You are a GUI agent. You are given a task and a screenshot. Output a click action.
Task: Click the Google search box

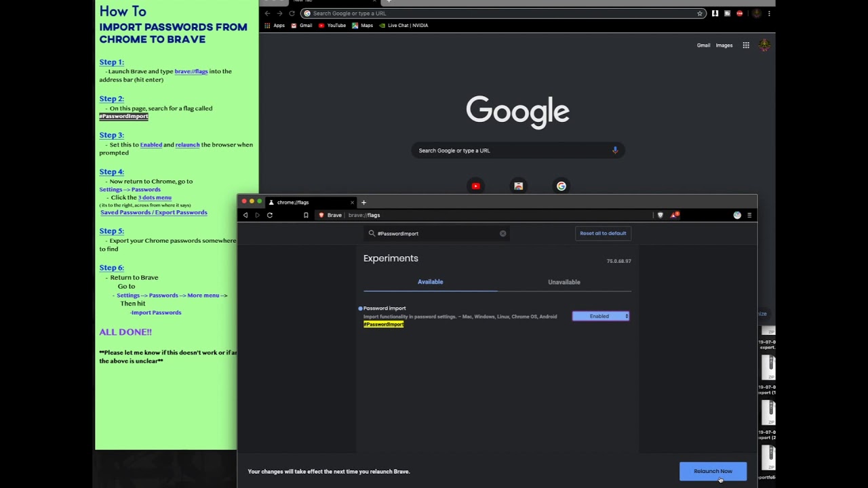click(x=517, y=150)
